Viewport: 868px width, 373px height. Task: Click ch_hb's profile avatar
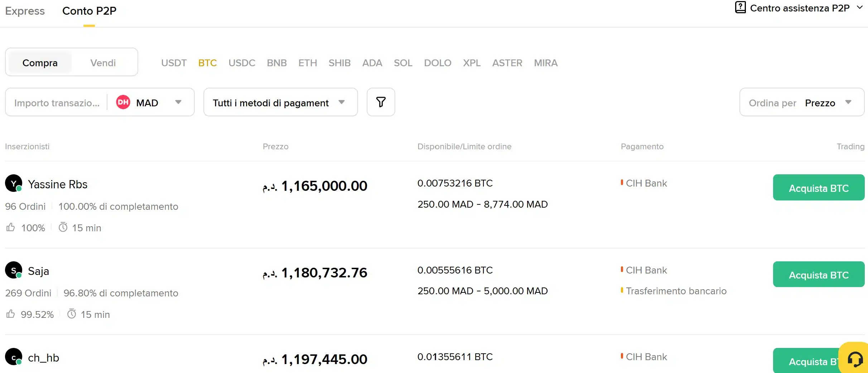pyautogui.click(x=13, y=357)
